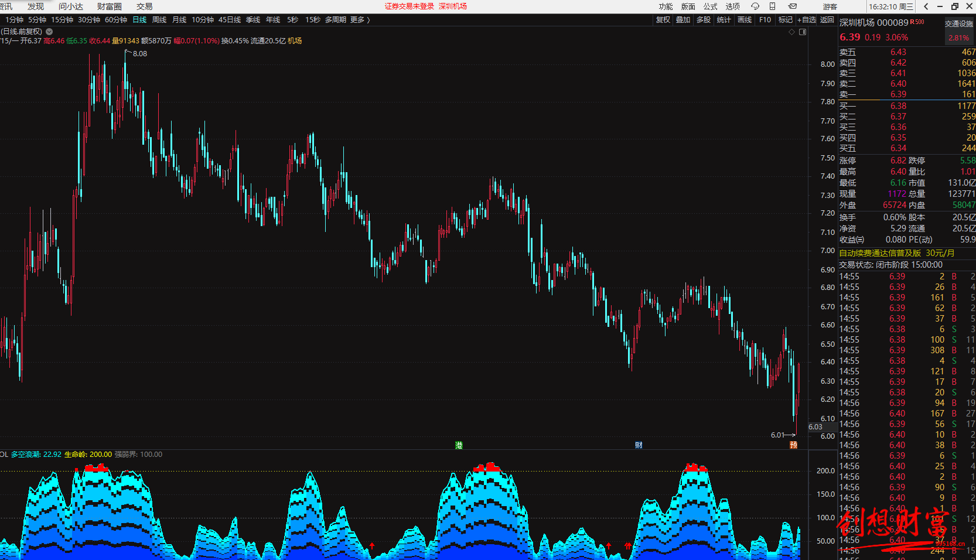Select the 年线 yearly period
Viewport: 976px width, 560px height.
(x=273, y=20)
